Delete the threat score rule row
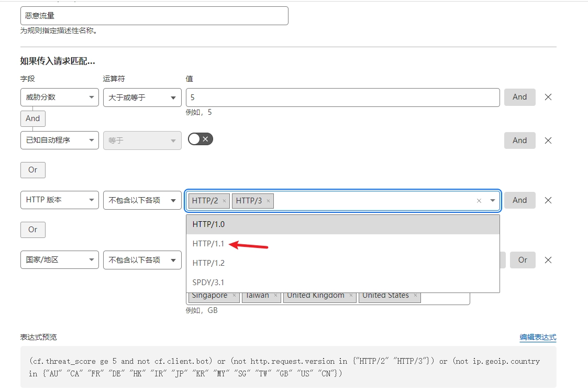The image size is (588, 390). point(548,97)
